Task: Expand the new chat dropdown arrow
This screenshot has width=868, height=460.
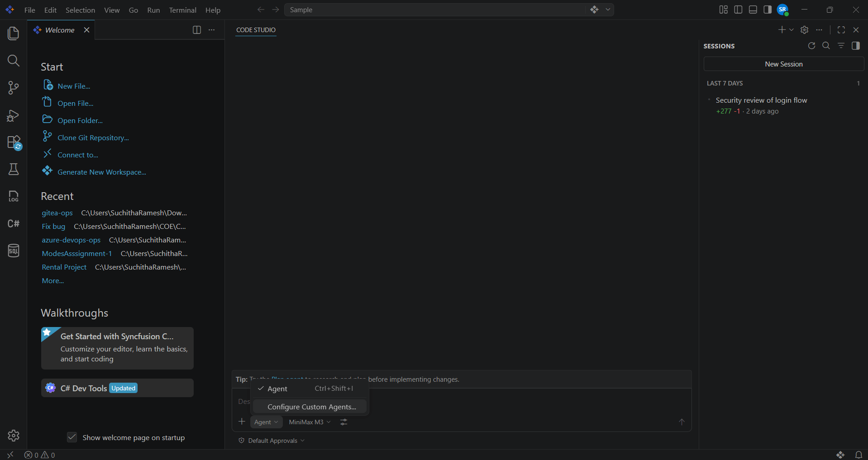Action: click(x=792, y=30)
